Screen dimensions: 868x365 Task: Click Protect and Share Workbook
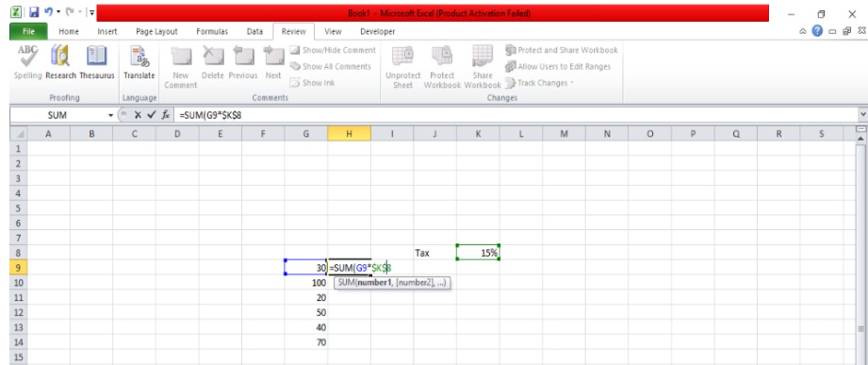(x=562, y=50)
